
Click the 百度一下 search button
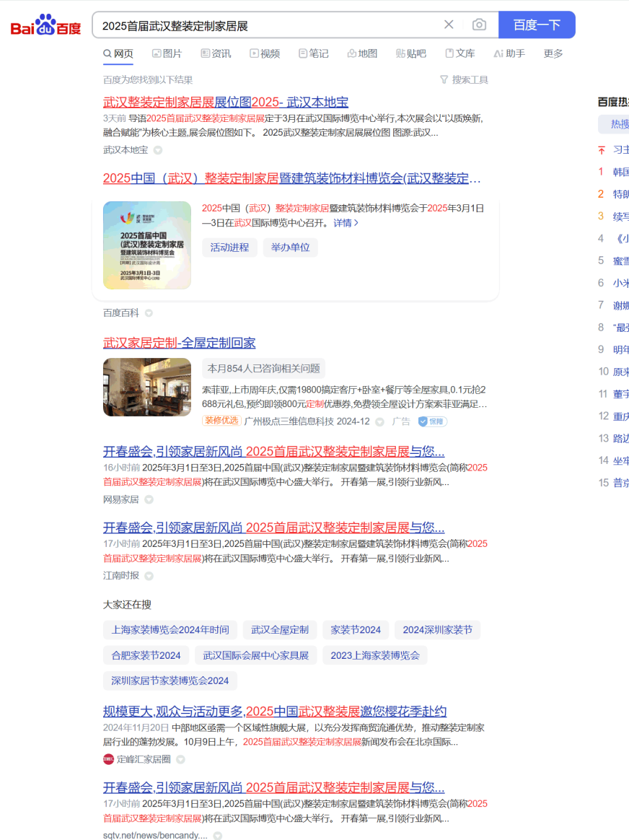click(537, 25)
